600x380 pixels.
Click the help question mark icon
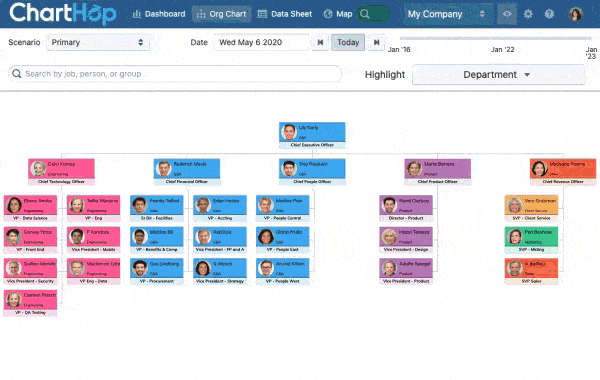click(549, 14)
